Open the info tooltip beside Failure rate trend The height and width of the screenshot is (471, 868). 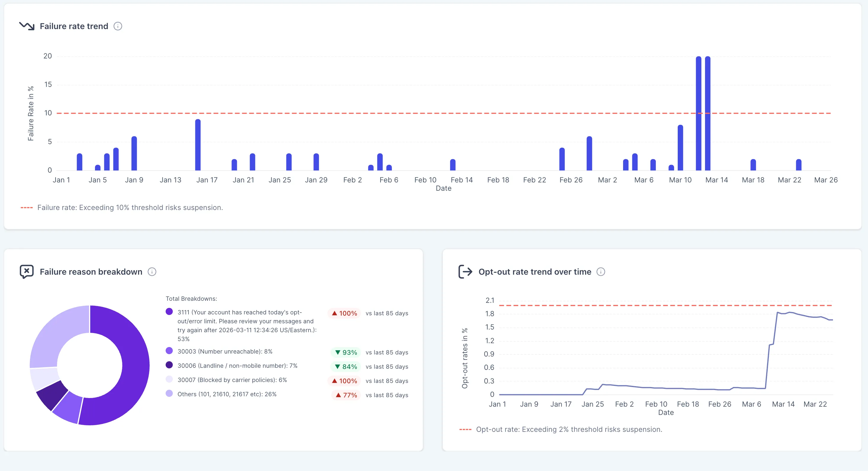click(x=118, y=26)
